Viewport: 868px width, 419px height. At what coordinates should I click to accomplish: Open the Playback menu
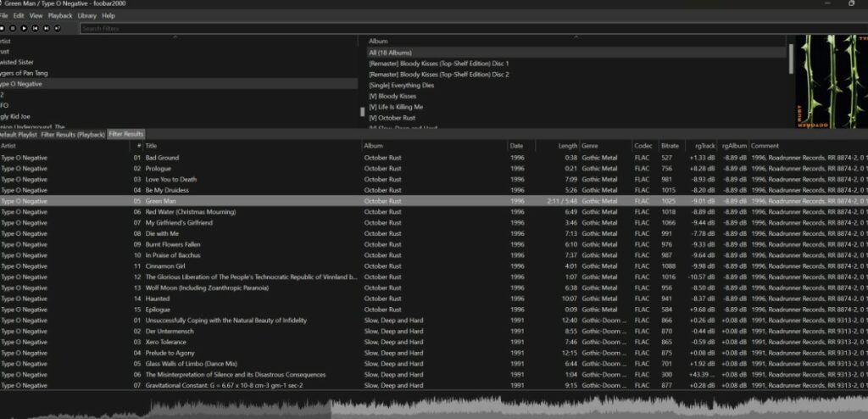click(60, 16)
